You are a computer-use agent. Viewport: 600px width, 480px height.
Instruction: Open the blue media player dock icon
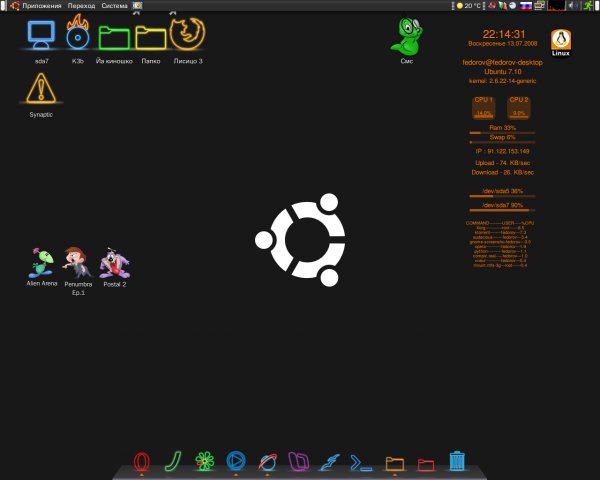[x=236, y=461]
